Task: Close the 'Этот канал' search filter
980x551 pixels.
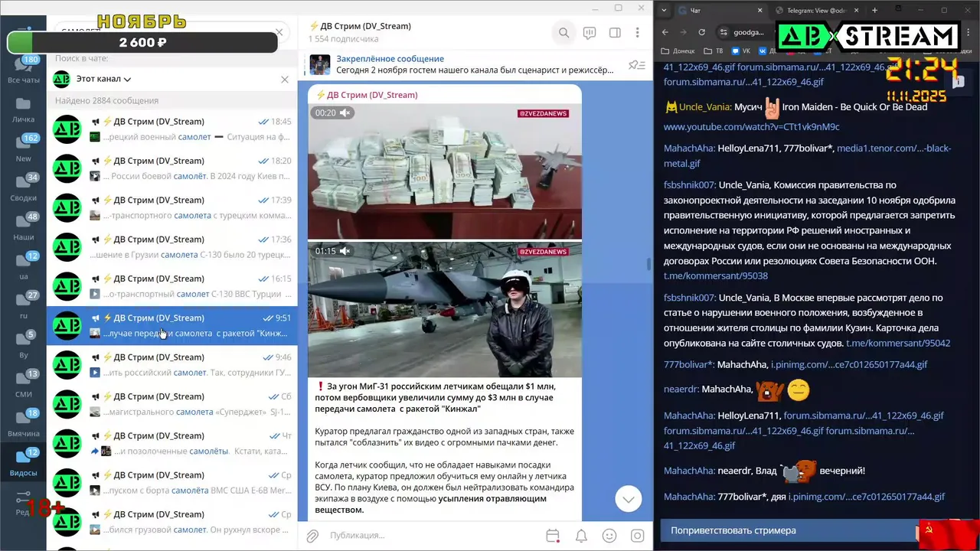Action: pyautogui.click(x=285, y=80)
